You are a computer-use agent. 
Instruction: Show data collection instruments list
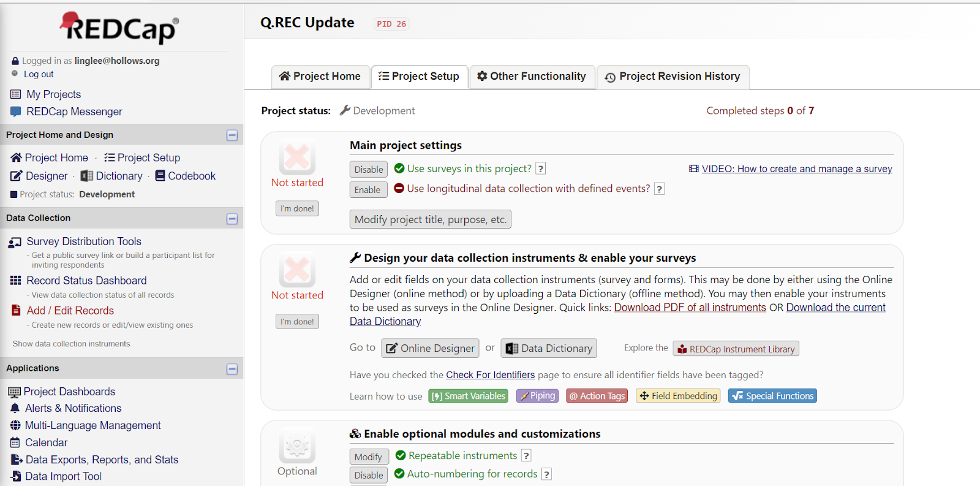(x=71, y=344)
